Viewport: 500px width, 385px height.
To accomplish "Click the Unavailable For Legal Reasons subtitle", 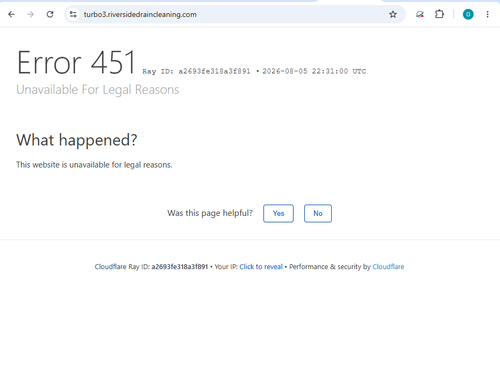I will click(x=98, y=90).
